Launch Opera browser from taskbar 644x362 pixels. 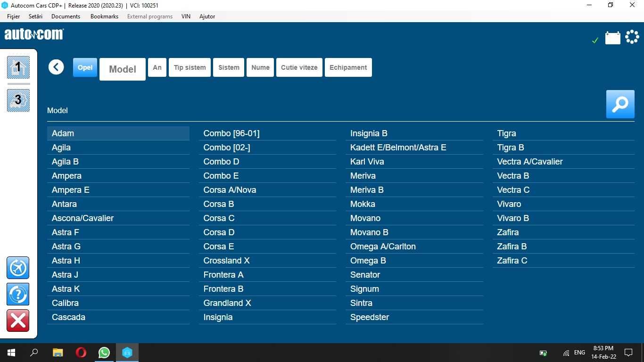[81, 353]
